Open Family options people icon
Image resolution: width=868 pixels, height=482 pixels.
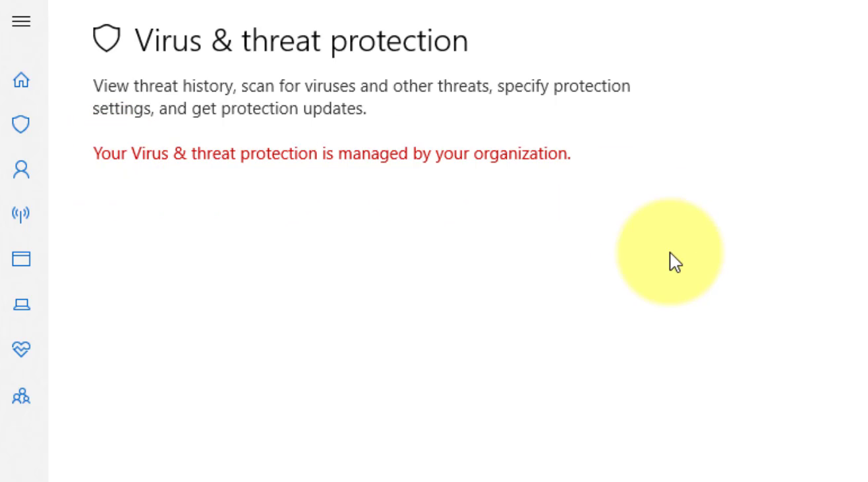tap(21, 396)
